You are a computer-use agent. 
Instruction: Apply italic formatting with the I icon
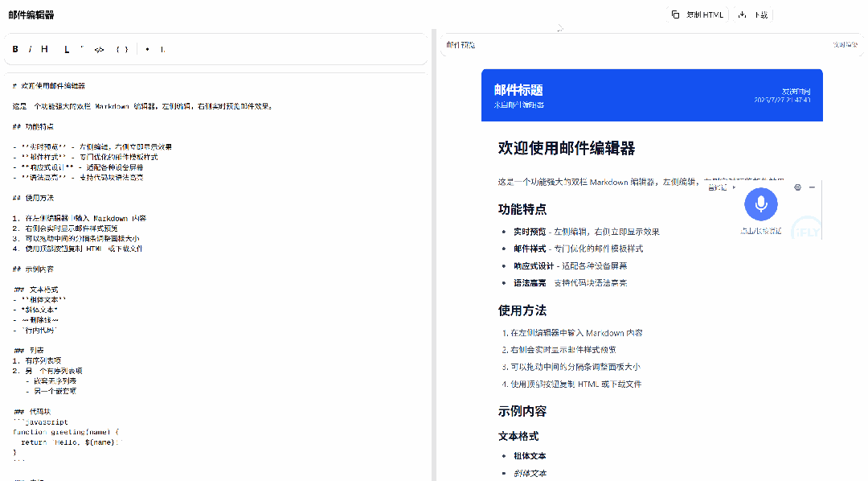tap(30, 49)
